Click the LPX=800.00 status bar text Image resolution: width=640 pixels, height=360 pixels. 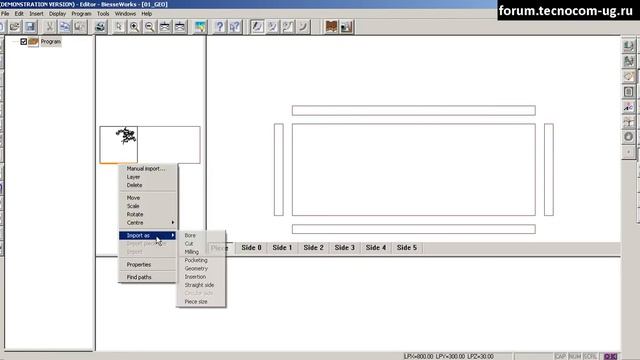tap(418, 356)
